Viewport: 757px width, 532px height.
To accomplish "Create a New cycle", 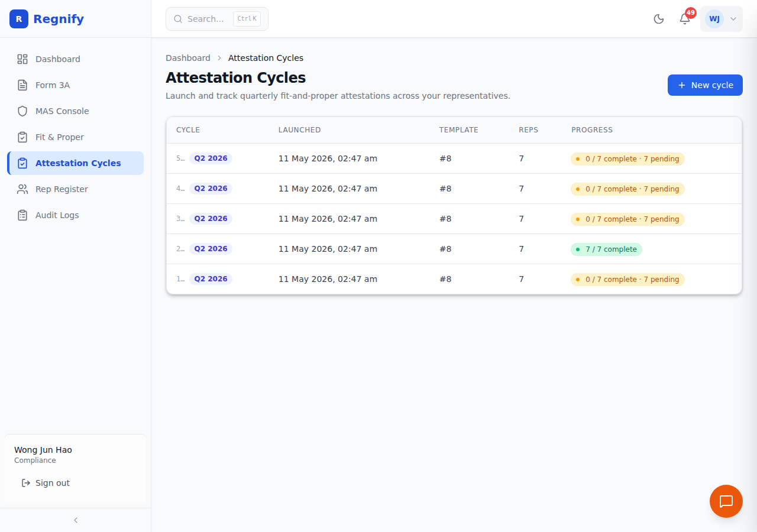I will point(705,85).
